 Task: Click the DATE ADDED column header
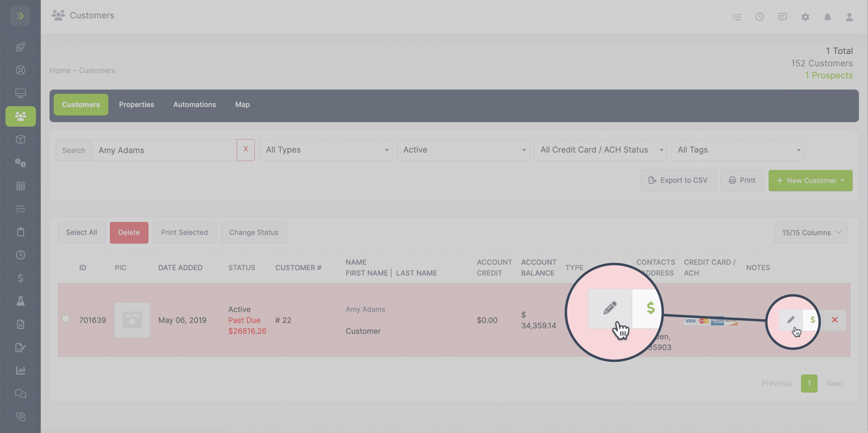(x=180, y=268)
